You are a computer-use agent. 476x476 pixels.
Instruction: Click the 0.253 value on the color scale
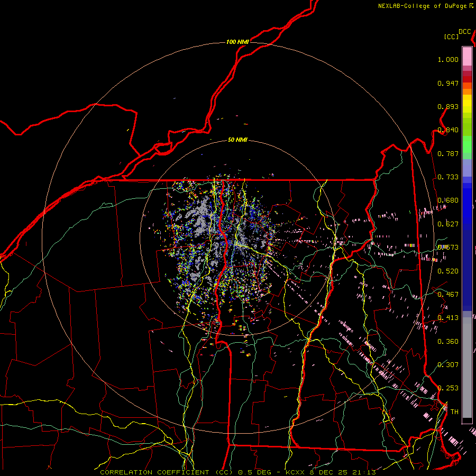coord(448,388)
